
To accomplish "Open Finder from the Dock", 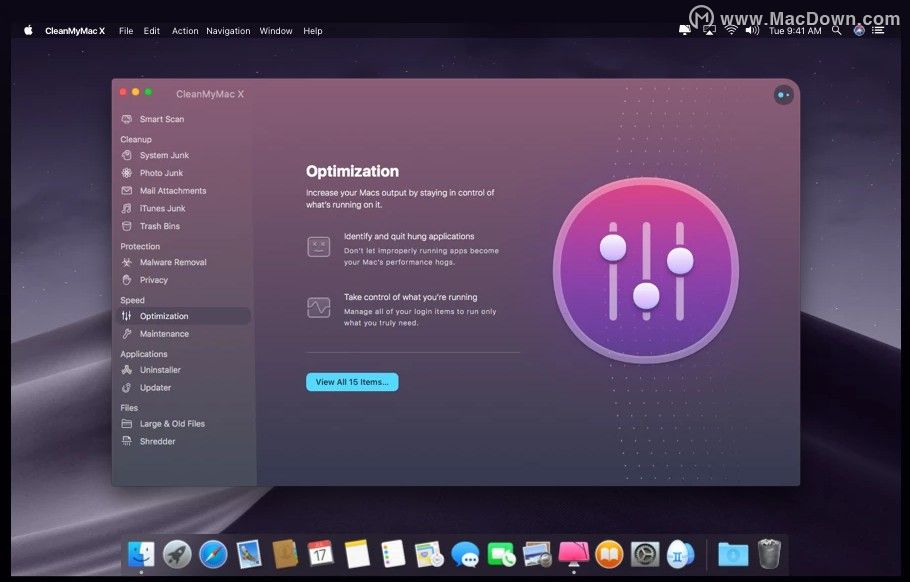I will [x=141, y=554].
